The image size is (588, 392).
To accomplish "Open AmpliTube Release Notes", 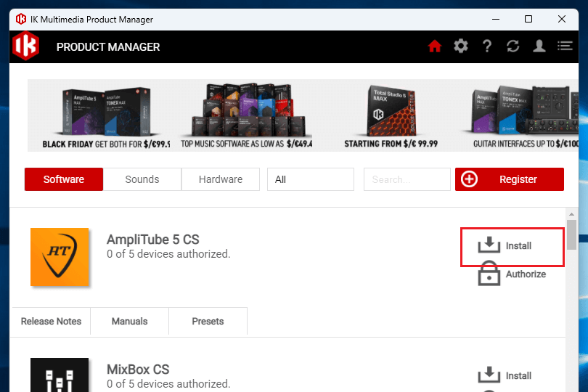I will [51, 321].
